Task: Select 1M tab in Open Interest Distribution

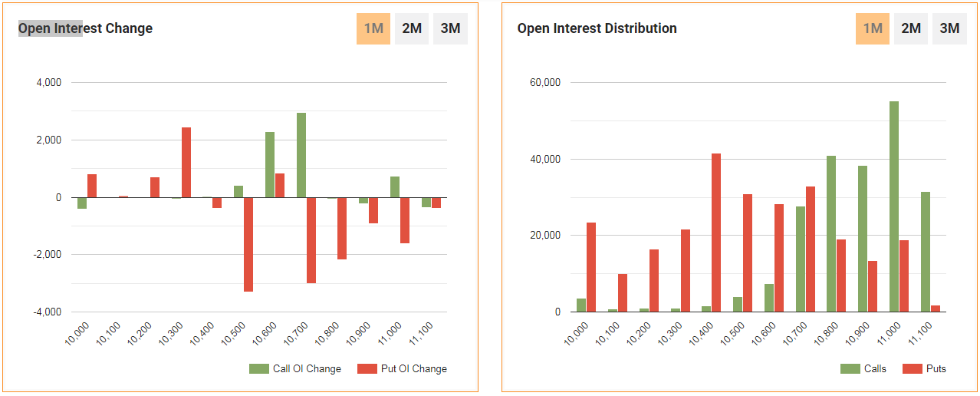Action: [x=873, y=29]
